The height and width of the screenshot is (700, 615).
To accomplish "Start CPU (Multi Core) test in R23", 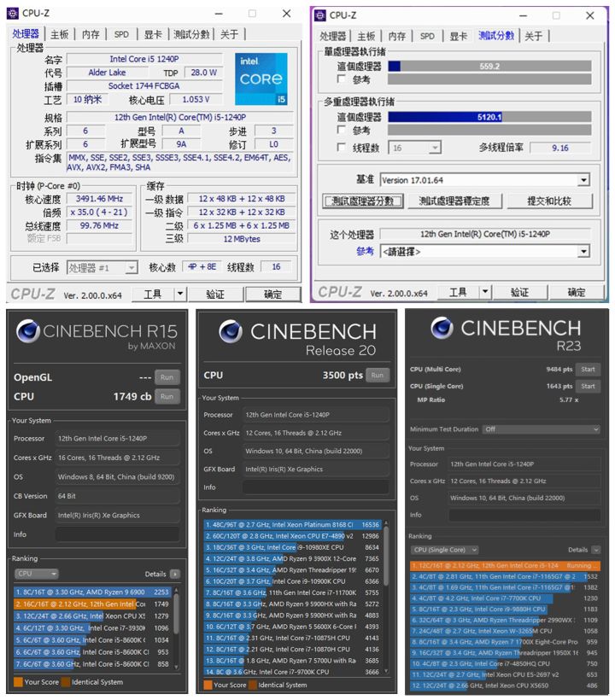I will pyautogui.click(x=588, y=369).
